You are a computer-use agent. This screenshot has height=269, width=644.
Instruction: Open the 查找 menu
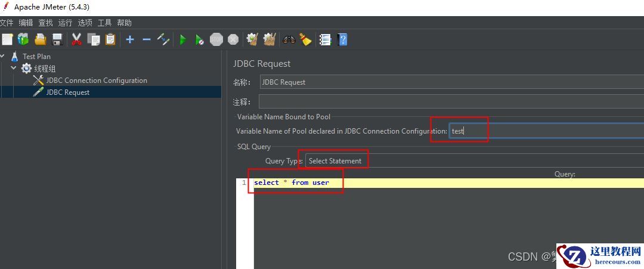(45, 23)
